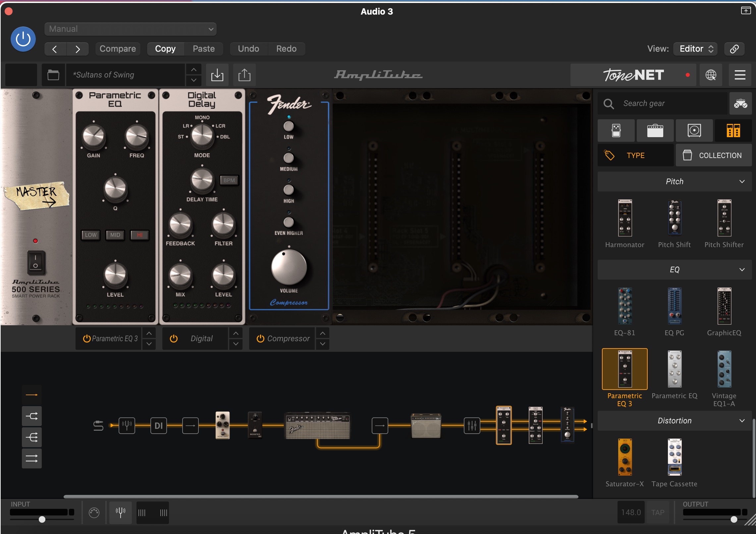756x534 pixels.
Task: Click the Paste button
Action: click(204, 49)
